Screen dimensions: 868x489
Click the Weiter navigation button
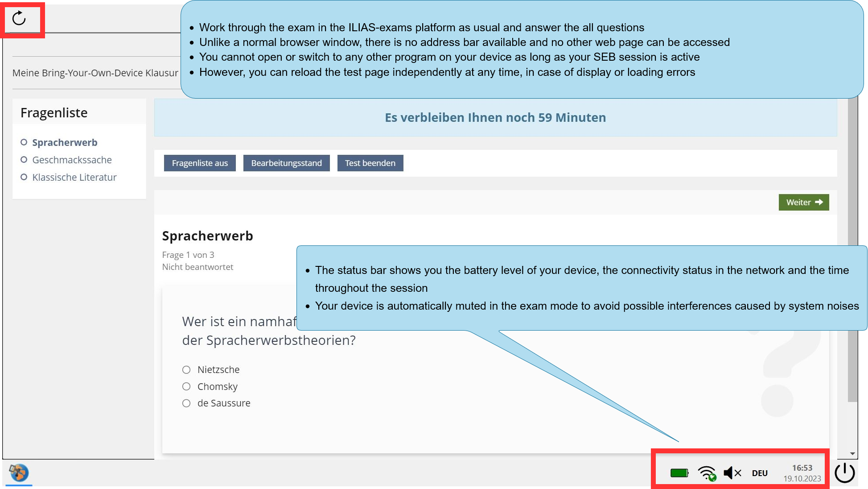(805, 202)
